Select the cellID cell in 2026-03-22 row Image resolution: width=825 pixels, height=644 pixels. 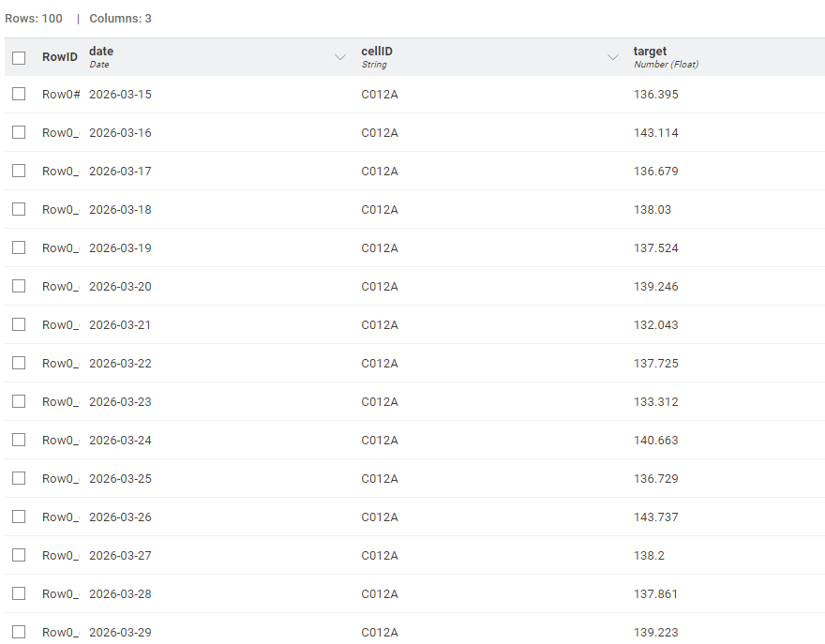380,364
